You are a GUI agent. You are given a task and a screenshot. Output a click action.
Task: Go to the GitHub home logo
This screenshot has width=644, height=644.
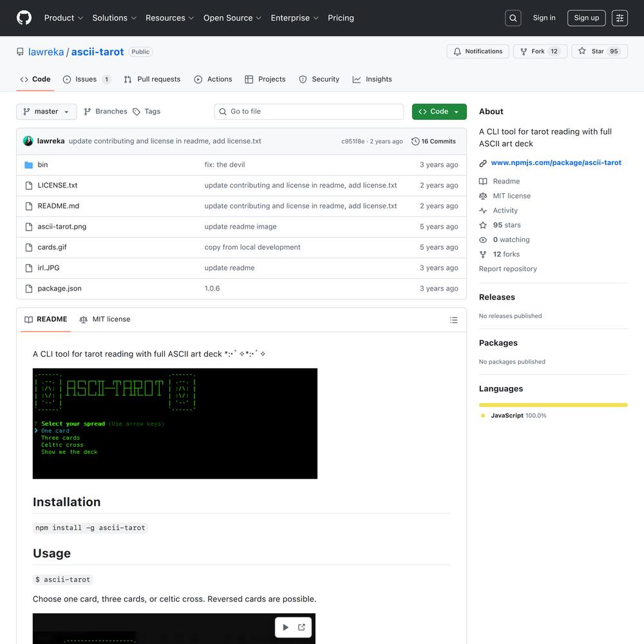(24, 18)
